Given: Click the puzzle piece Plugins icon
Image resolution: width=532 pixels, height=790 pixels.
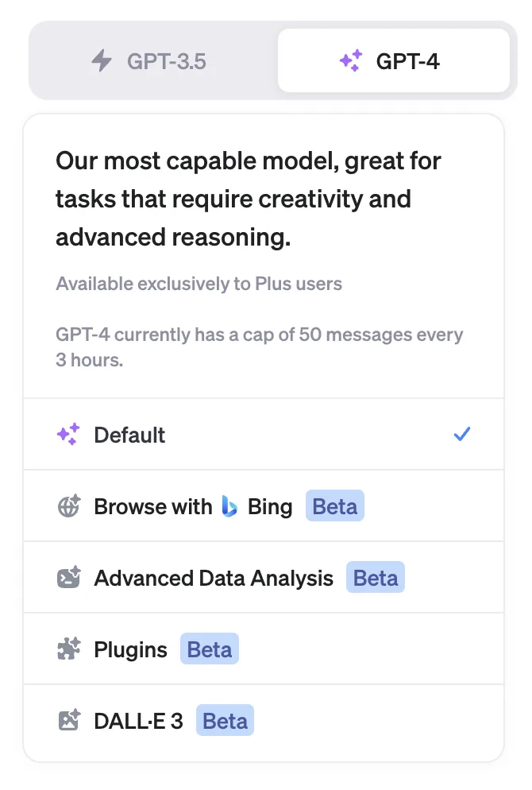Looking at the screenshot, I should point(69,649).
